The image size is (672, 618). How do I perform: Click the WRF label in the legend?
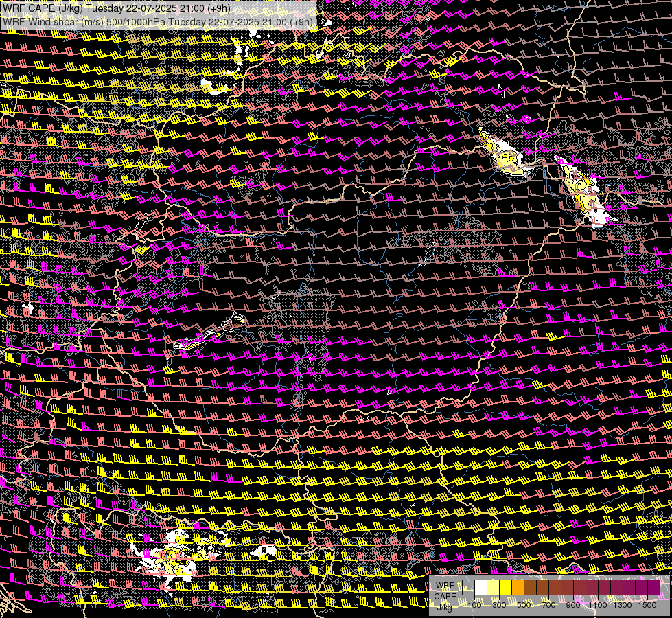[x=445, y=586]
